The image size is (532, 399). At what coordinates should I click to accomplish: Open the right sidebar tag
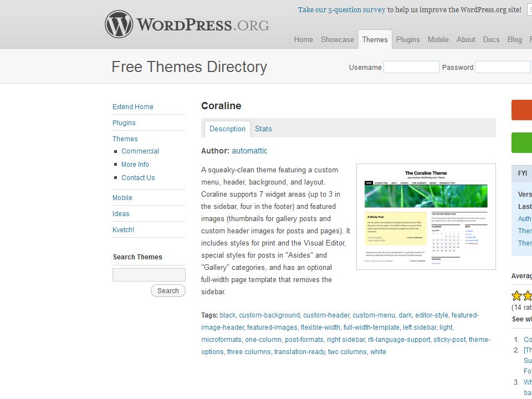coord(346,340)
